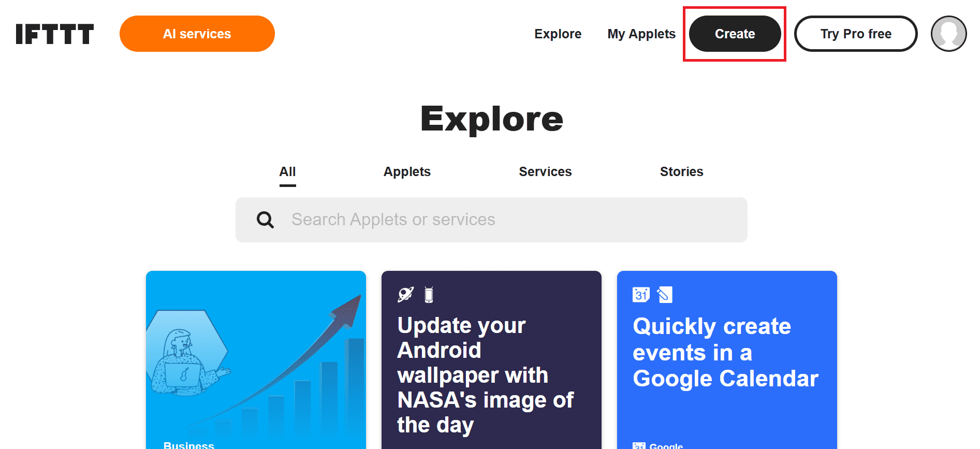Viewport: 980px width, 449px height.
Task: Click the Android phone icon on the wallpaper card
Action: [x=429, y=295]
